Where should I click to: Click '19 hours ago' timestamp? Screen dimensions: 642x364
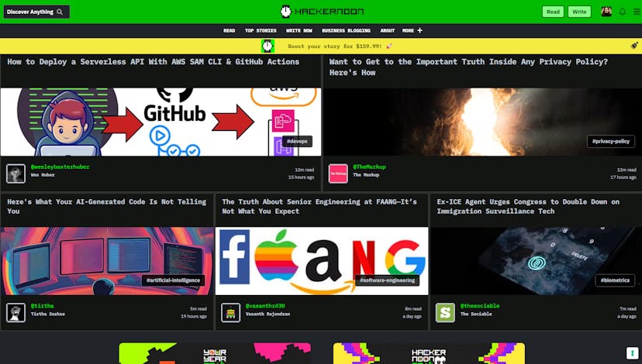point(194,317)
